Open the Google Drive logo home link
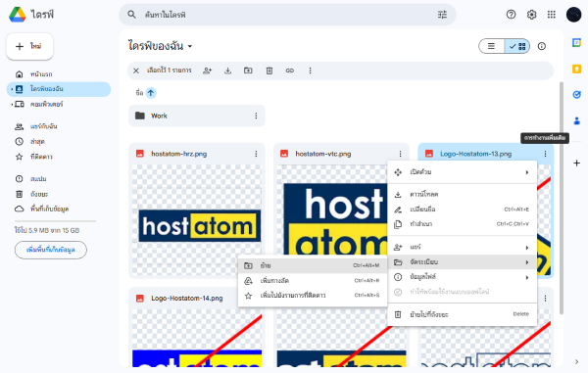Image resolution: width=588 pixels, height=373 pixels. click(x=30, y=15)
